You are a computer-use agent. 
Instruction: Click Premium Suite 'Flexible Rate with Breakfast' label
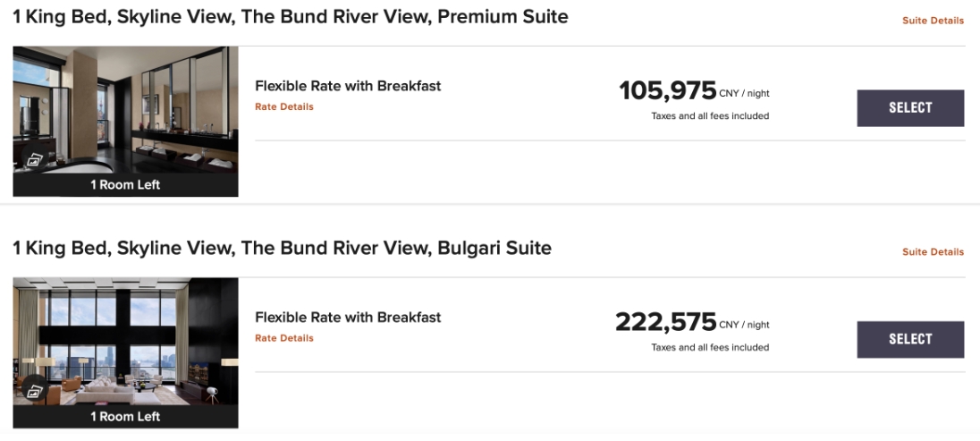348,86
